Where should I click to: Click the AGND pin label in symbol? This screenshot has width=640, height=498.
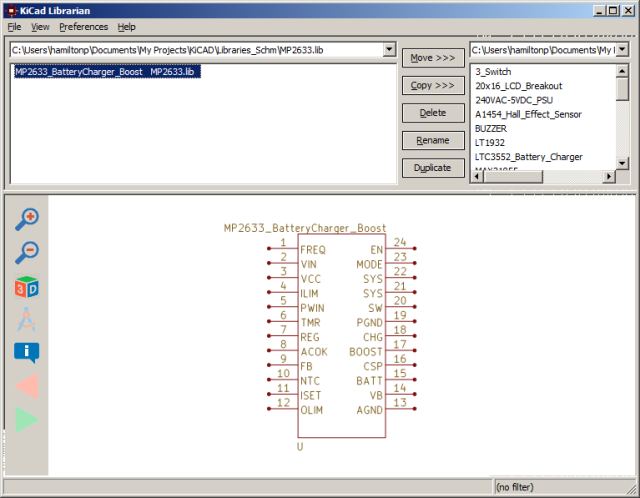coord(369,410)
